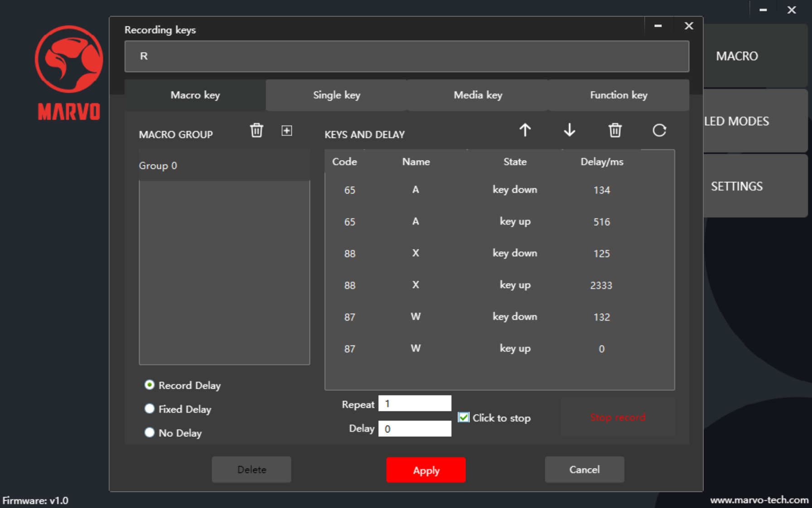Click Stop record button
Image resolution: width=812 pixels, height=508 pixels.
click(617, 417)
